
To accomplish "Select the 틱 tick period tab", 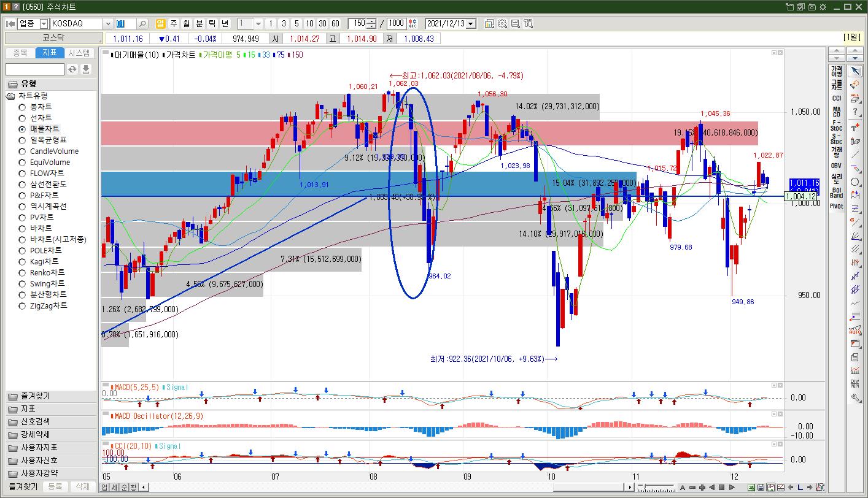I will (x=212, y=24).
